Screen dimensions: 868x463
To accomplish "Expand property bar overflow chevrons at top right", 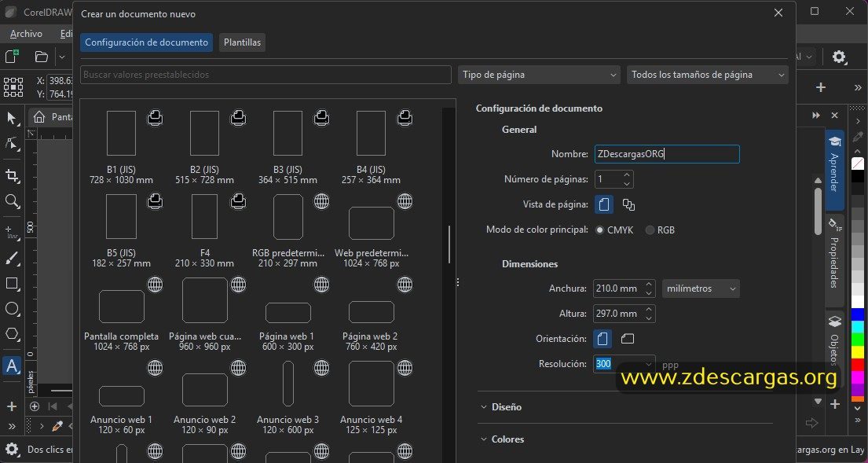I will pos(858,87).
